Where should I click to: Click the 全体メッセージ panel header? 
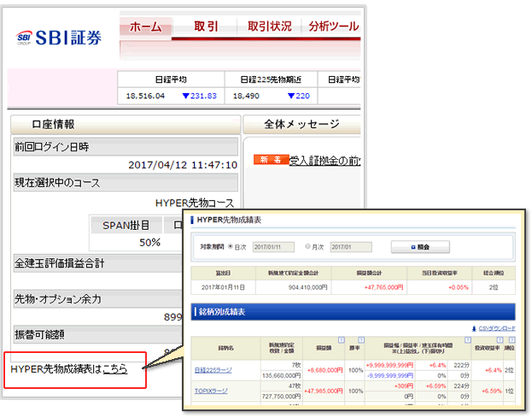point(301,124)
